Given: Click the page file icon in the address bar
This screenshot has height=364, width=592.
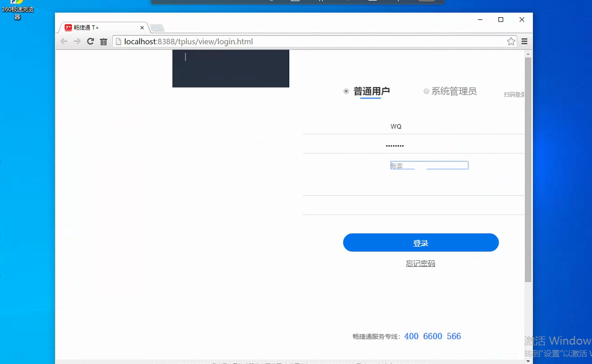Looking at the screenshot, I should [x=118, y=41].
